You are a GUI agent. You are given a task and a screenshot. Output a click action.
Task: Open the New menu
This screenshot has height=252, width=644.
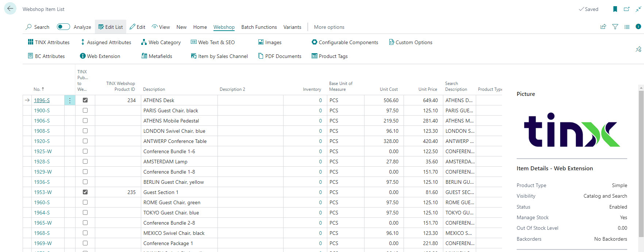pyautogui.click(x=181, y=27)
